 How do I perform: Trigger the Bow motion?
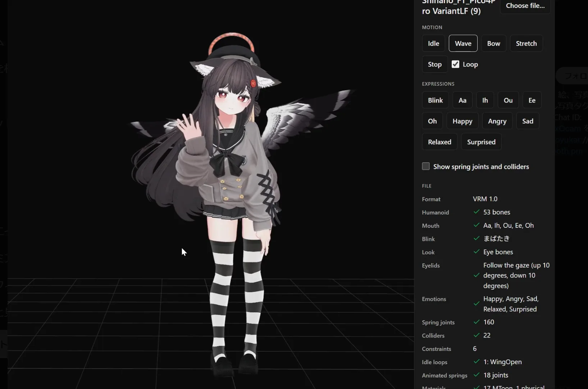[493, 43]
